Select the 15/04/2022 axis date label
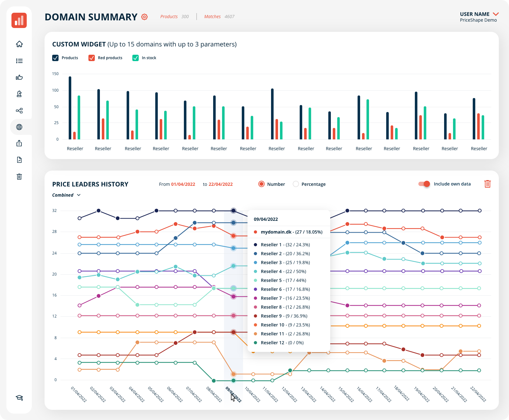 point(346,395)
